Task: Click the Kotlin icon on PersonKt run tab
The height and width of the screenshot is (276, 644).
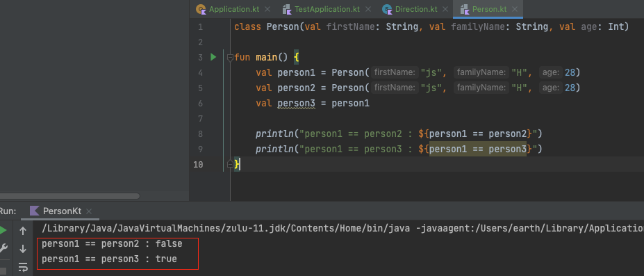Action: [35, 211]
